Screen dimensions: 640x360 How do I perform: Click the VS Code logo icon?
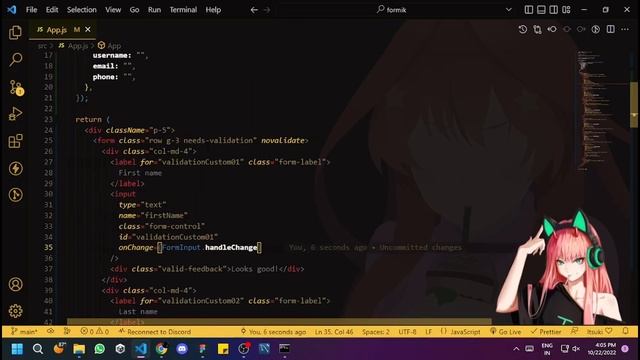tap(11, 10)
